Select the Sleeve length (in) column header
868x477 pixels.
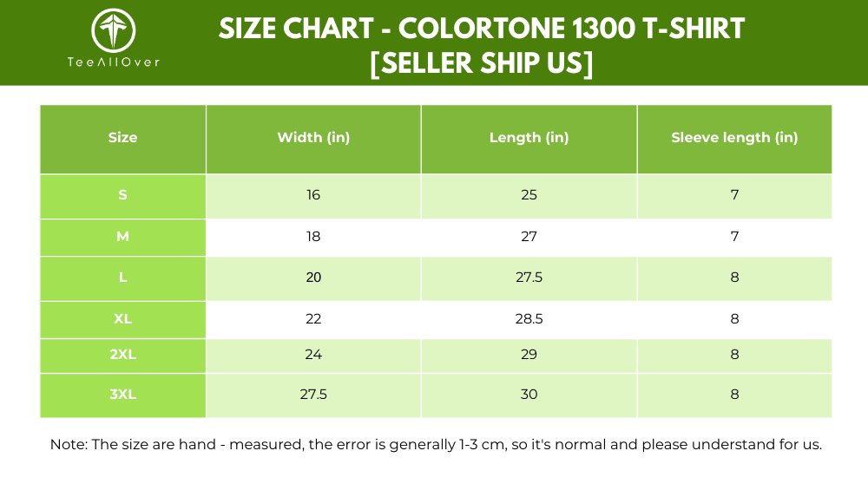pos(734,138)
